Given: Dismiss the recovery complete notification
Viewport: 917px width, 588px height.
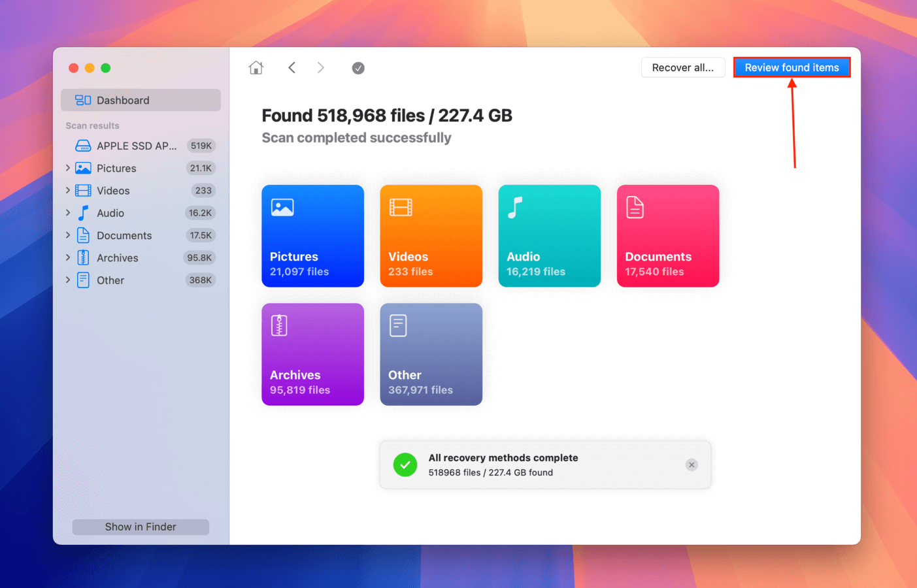Looking at the screenshot, I should [x=692, y=465].
